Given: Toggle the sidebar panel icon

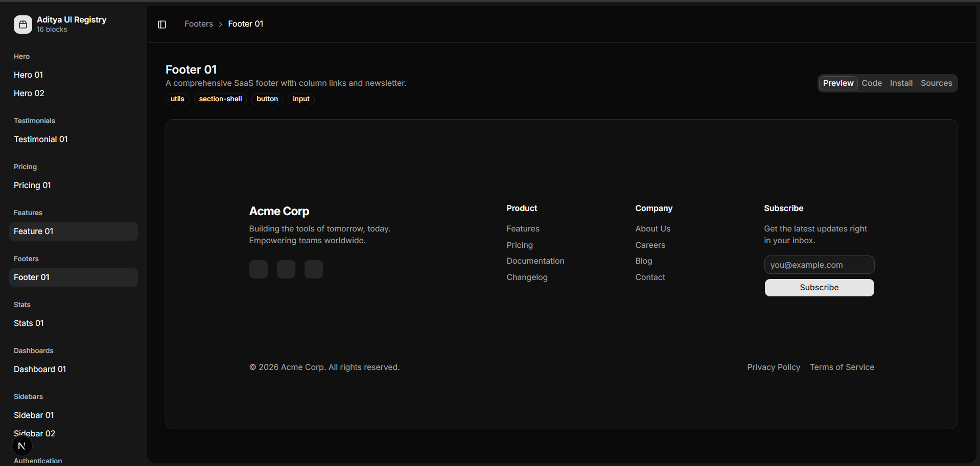Looking at the screenshot, I should pyautogui.click(x=162, y=24).
